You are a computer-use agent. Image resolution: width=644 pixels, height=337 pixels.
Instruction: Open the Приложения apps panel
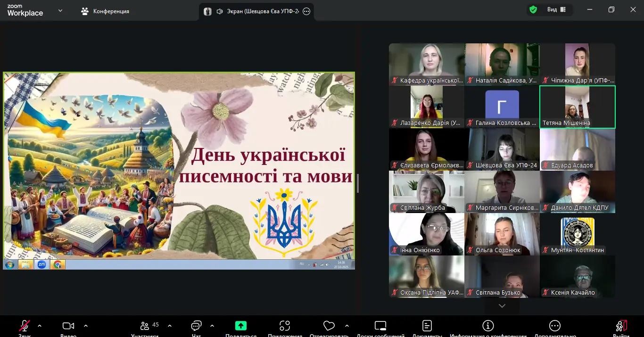point(284,326)
